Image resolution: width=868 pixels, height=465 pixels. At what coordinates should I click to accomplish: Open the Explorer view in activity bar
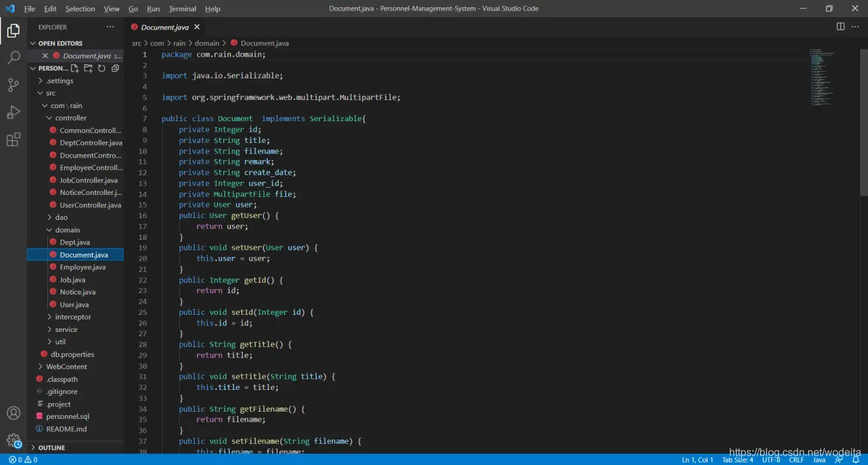pos(13,30)
